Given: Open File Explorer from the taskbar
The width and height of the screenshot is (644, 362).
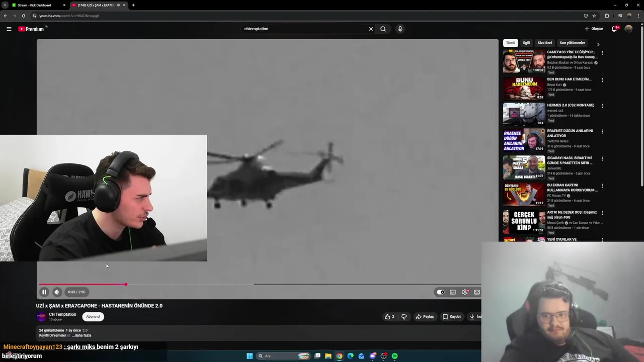Looking at the screenshot, I should tap(329, 356).
